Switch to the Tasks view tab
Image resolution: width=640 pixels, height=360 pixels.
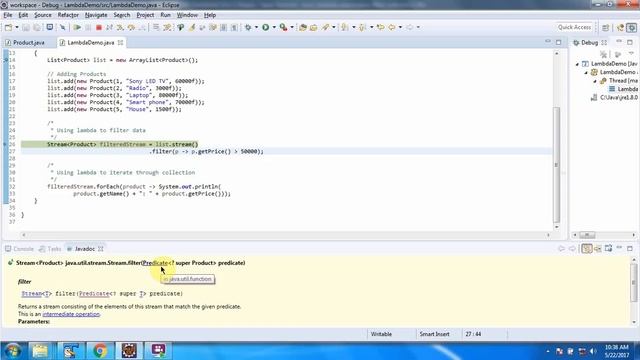50,249
